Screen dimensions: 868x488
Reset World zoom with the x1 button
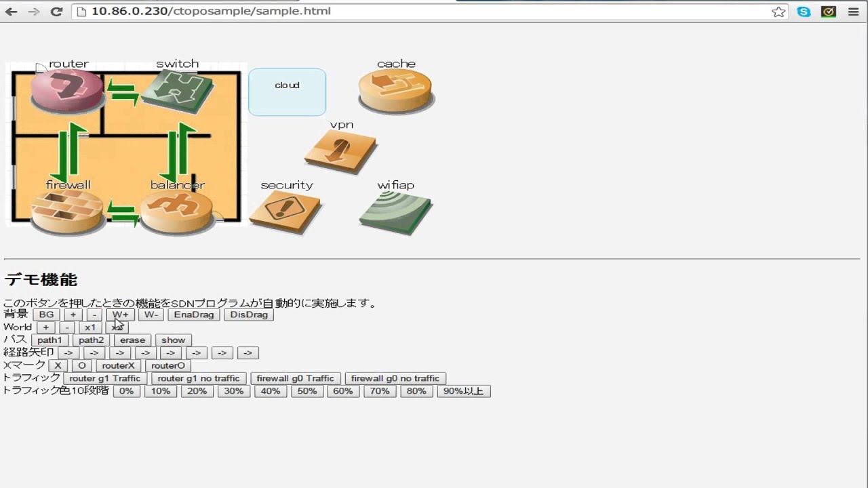coord(90,327)
